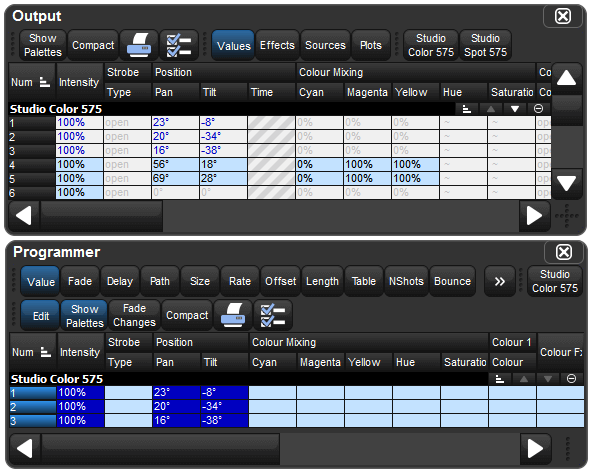Select the Bounce tab in Programmer

(x=452, y=281)
